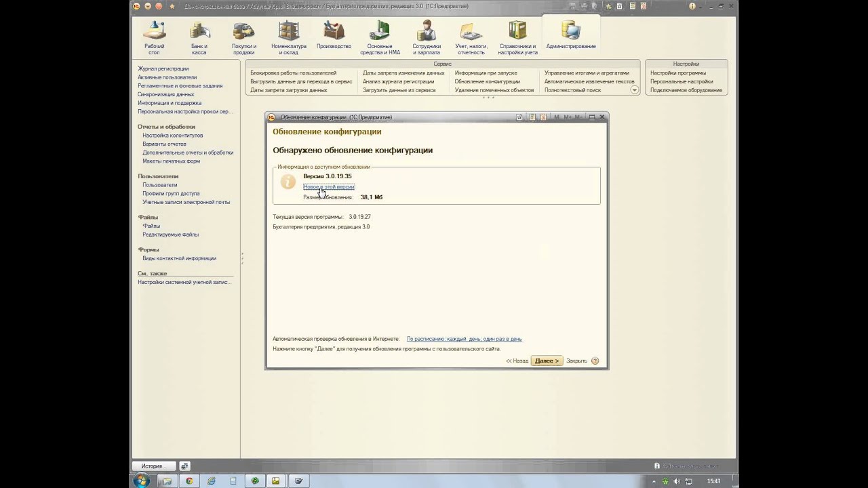Open Настройки системной учетной записи
868x488 pixels.
pyautogui.click(x=184, y=282)
